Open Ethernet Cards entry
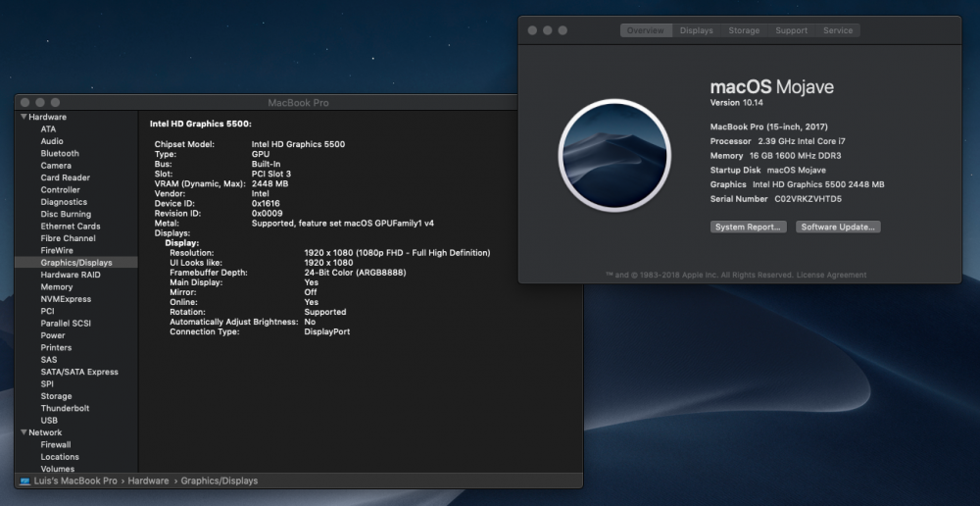 click(x=70, y=227)
